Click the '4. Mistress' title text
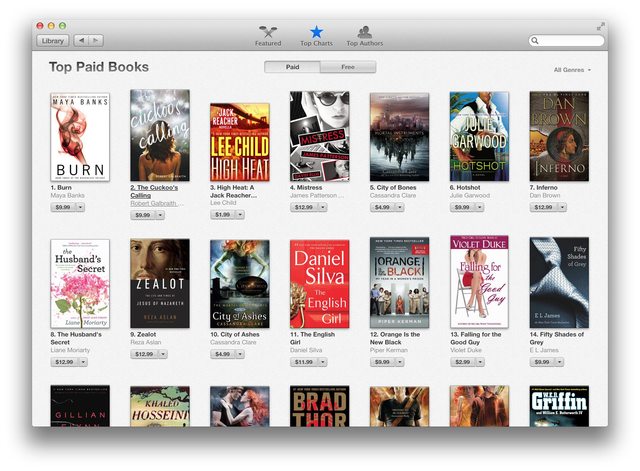Screen dimensions: 640x471 [306, 188]
